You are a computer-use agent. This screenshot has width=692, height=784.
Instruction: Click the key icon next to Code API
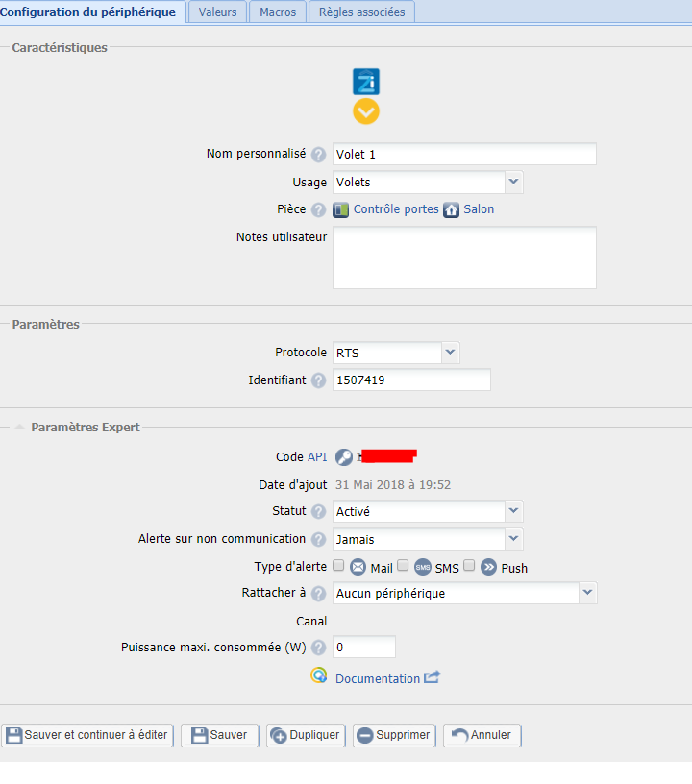pos(343,457)
